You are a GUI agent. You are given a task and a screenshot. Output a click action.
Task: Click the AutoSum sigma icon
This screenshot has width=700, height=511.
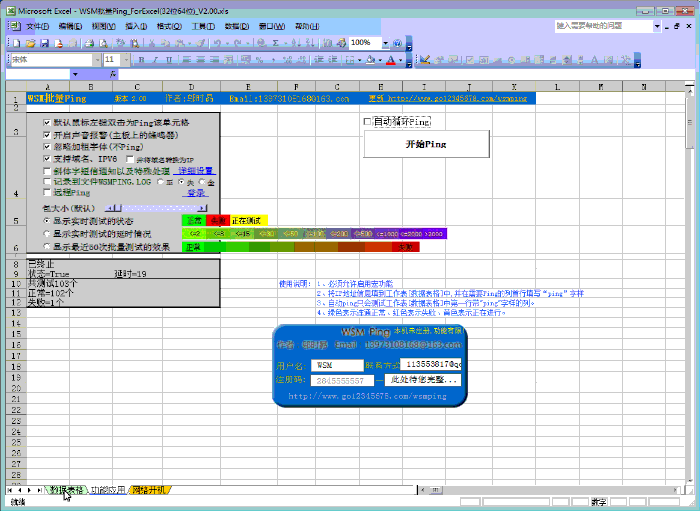[x=275, y=43]
